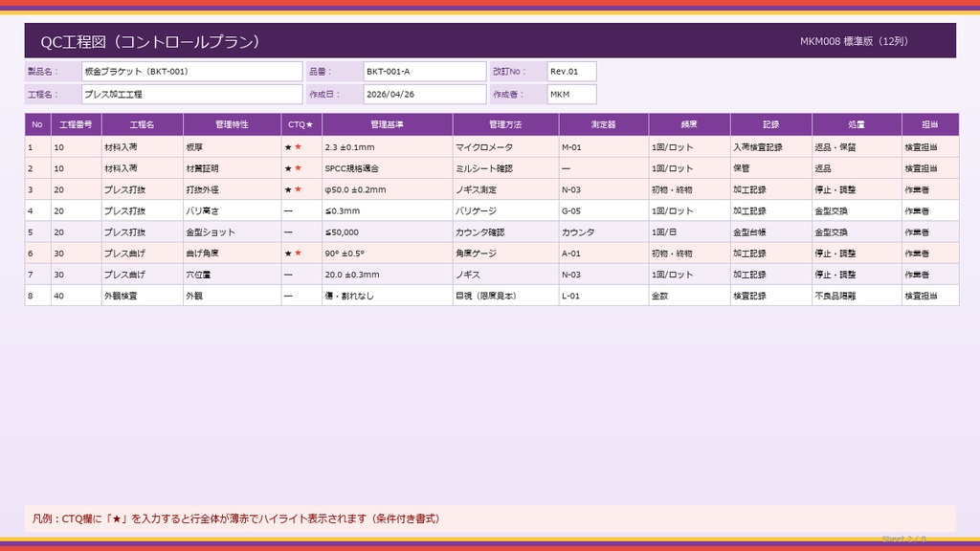Select the 改訂No field Rev.01
The width and height of the screenshot is (980, 551).
point(571,71)
